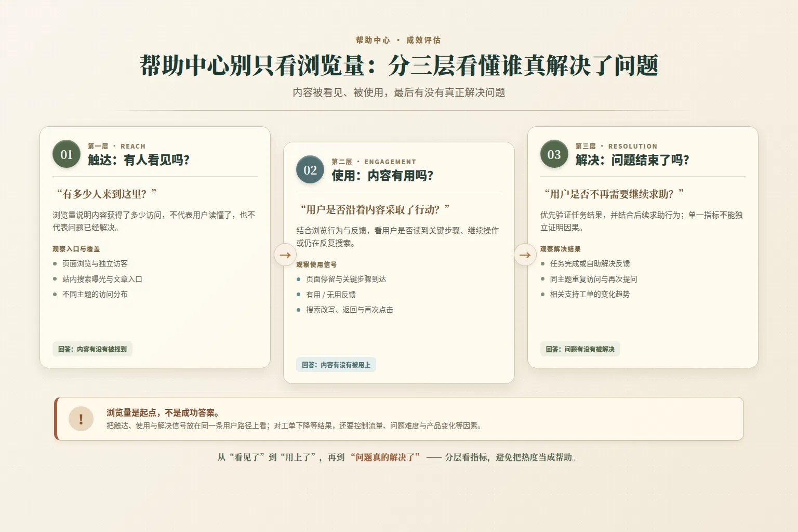The height and width of the screenshot is (532, 798).
Task: Click the 01 number badge
Action: [66, 154]
